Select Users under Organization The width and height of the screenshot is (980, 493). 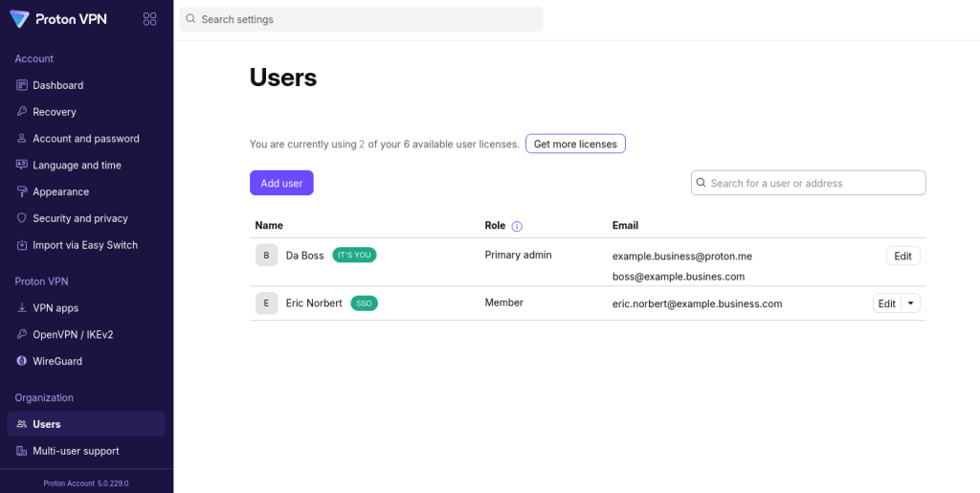tap(86, 424)
